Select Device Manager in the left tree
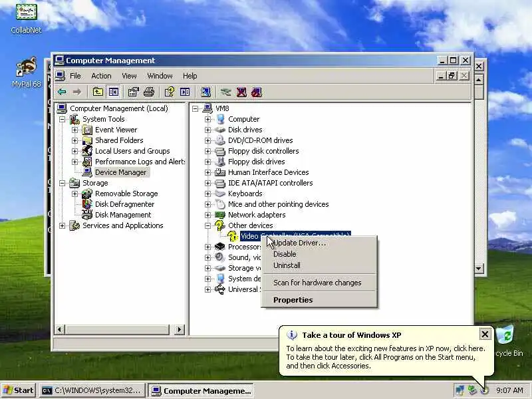The width and height of the screenshot is (532, 399). pos(120,172)
